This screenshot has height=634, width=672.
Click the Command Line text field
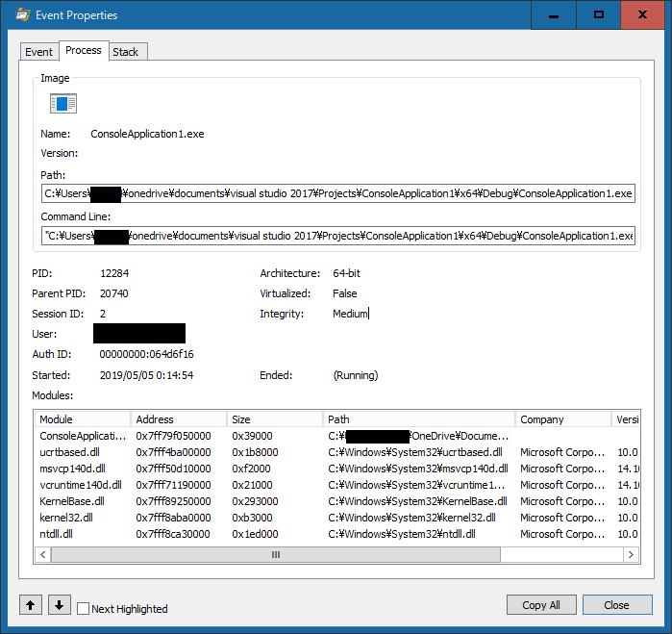pos(338,236)
